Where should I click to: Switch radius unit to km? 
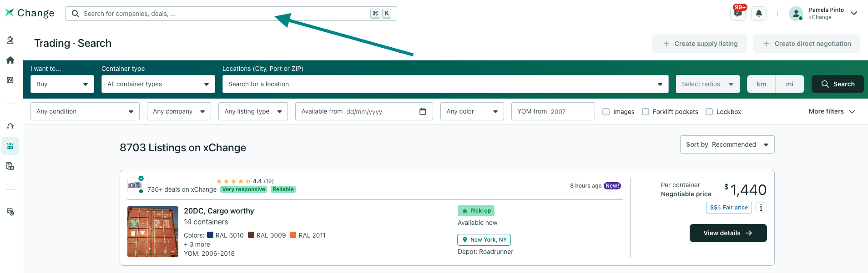click(x=762, y=84)
